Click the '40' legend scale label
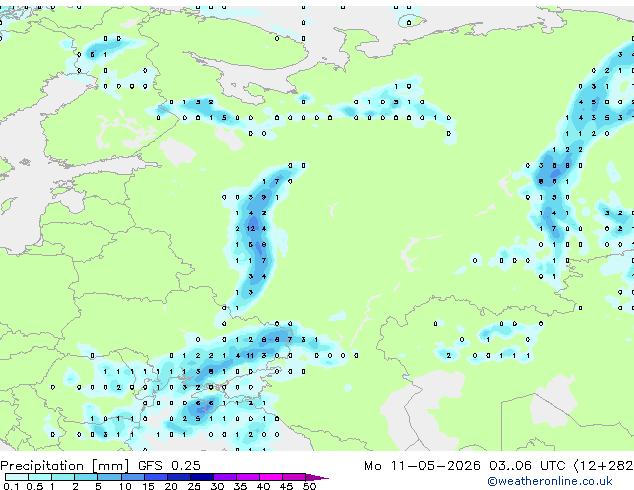Image resolution: width=634 pixels, height=490 pixels. click(x=264, y=486)
